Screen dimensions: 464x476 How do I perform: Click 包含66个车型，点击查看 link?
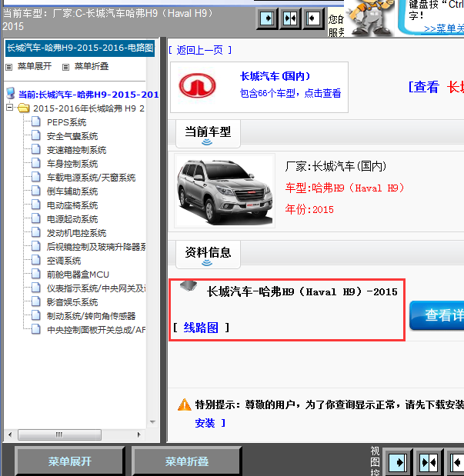(291, 93)
